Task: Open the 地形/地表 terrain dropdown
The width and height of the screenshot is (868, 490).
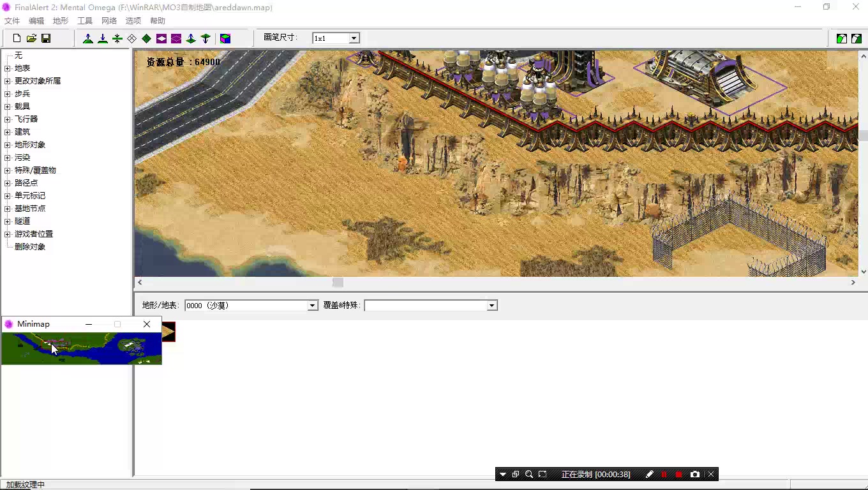Action: pyautogui.click(x=312, y=306)
